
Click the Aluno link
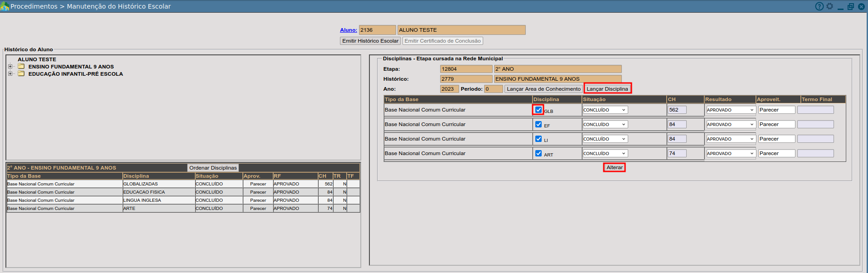[x=348, y=30]
